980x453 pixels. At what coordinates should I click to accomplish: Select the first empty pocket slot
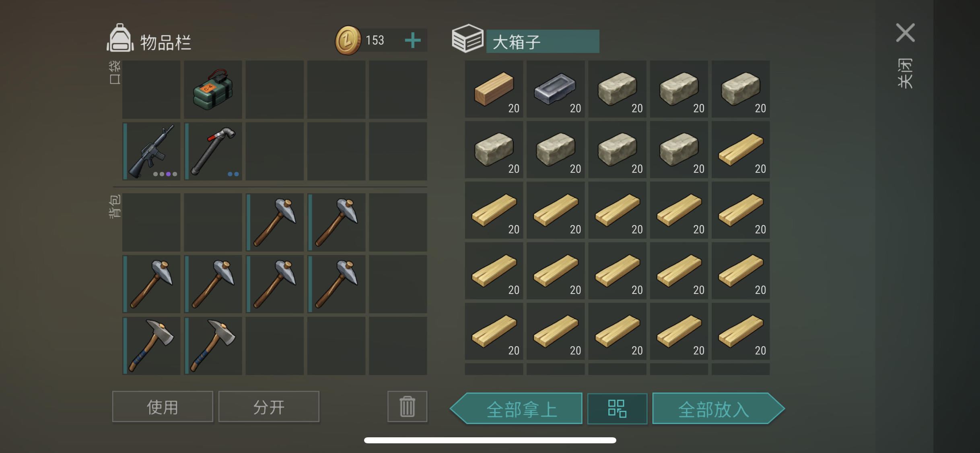[x=151, y=89]
